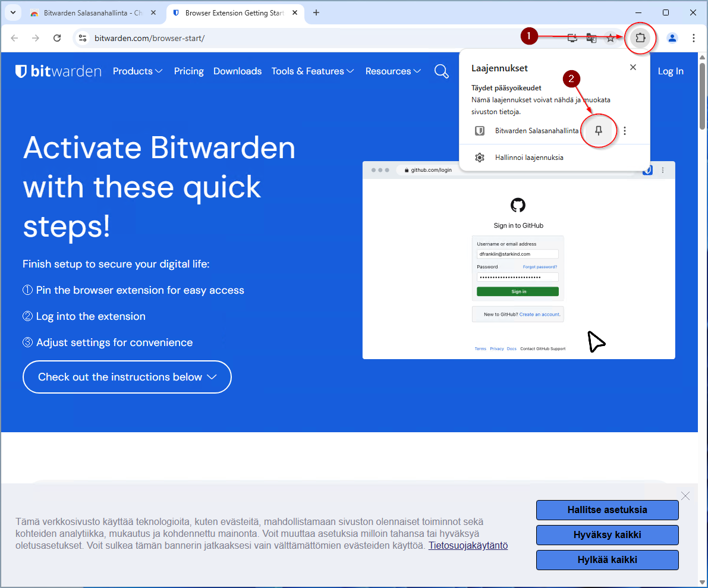
Task: Open the Chrome three-dot menu
Action: (x=694, y=38)
